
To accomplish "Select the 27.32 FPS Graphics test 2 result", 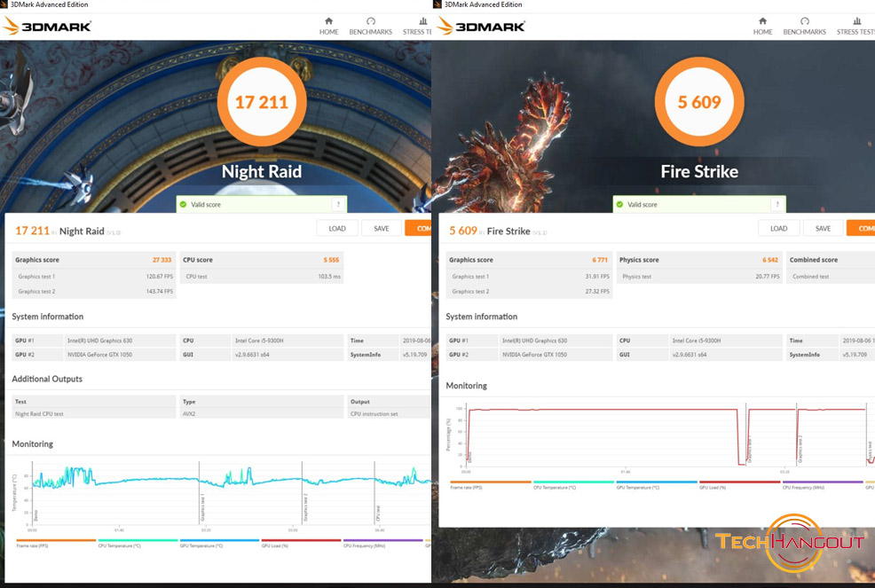I will click(x=597, y=291).
